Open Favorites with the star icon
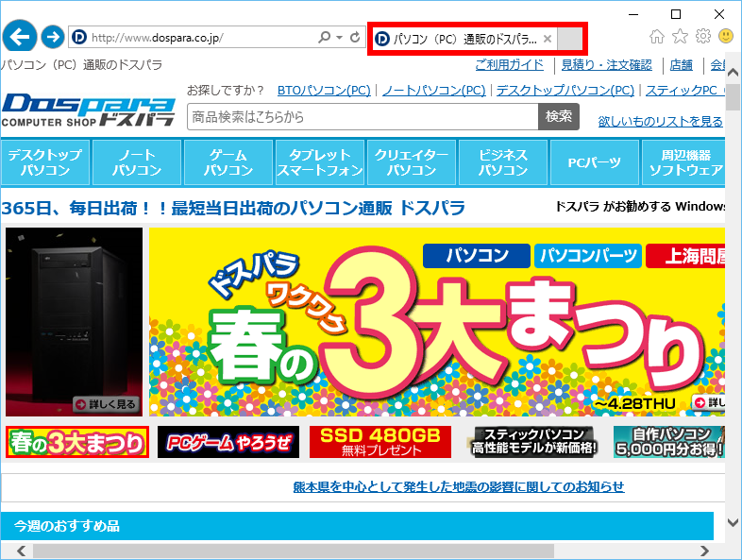742x560 pixels. coord(680,36)
